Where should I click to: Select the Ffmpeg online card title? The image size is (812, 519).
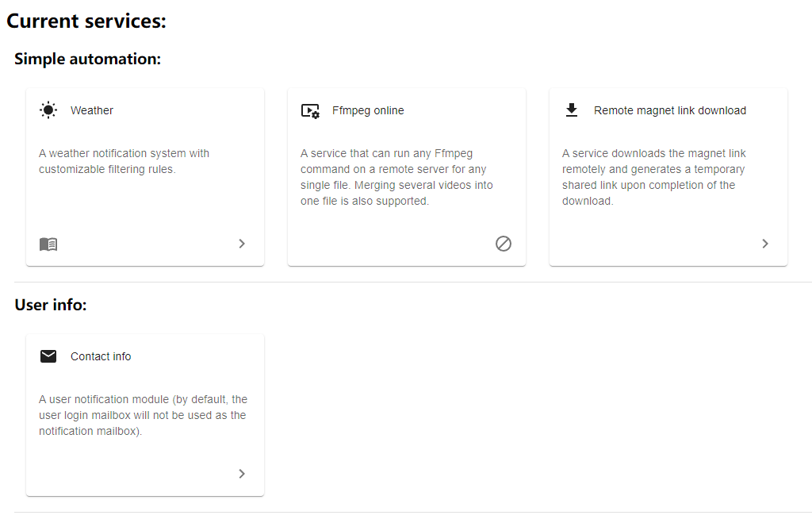pos(368,110)
